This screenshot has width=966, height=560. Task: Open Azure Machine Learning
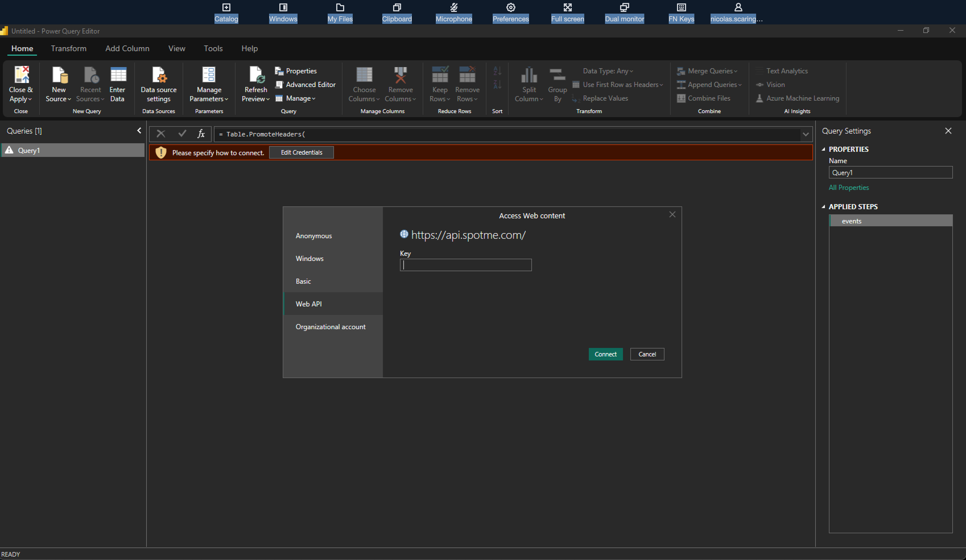point(797,98)
